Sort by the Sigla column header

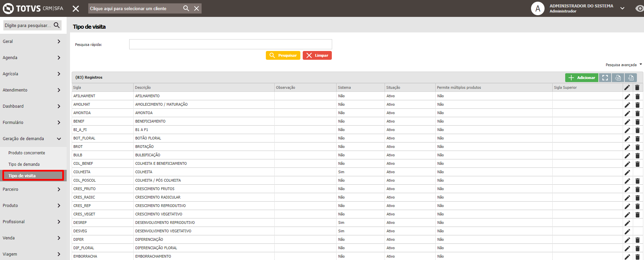(x=102, y=87)
